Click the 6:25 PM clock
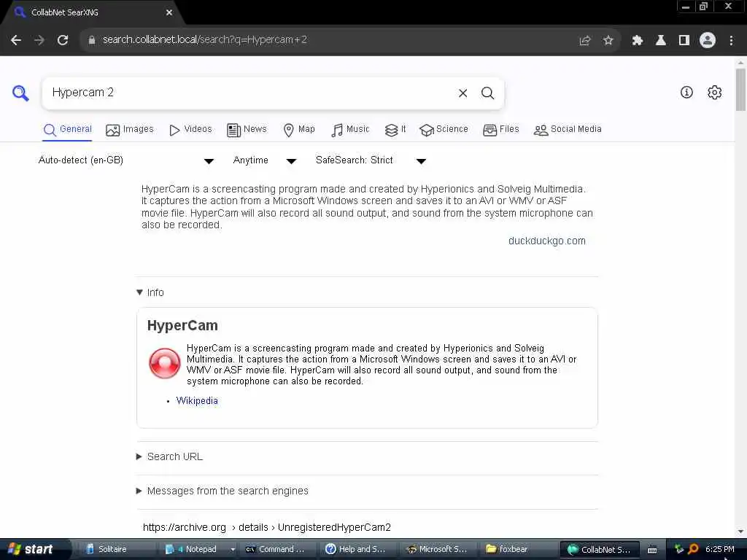Image resolution: width=747 pixels, height=560 pixels. point(720,549)
